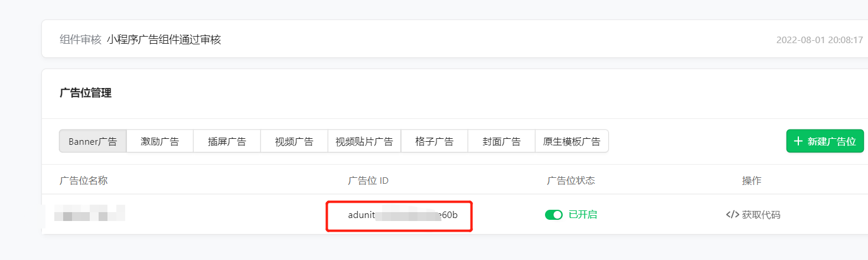Viewport: 868px width, 260px height.
Task: Select the Banner广告 tab
Action: (x=93, y=142)
